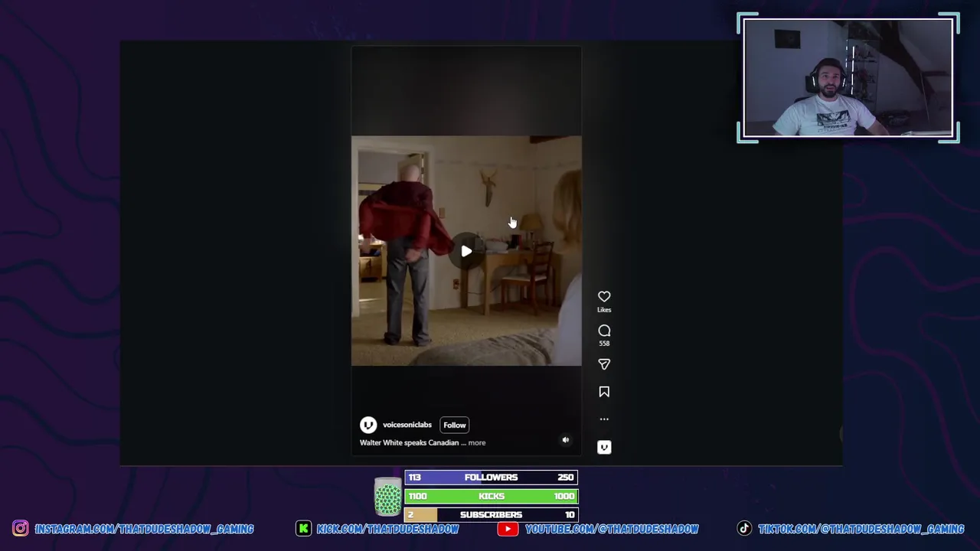Bookmark the video
Image resolution: width=980 pixels, height=551 pixels.
pos(604,392)
